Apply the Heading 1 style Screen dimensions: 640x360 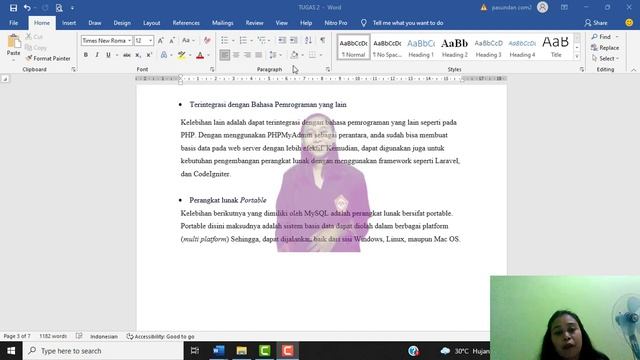(x=421, y=47)
